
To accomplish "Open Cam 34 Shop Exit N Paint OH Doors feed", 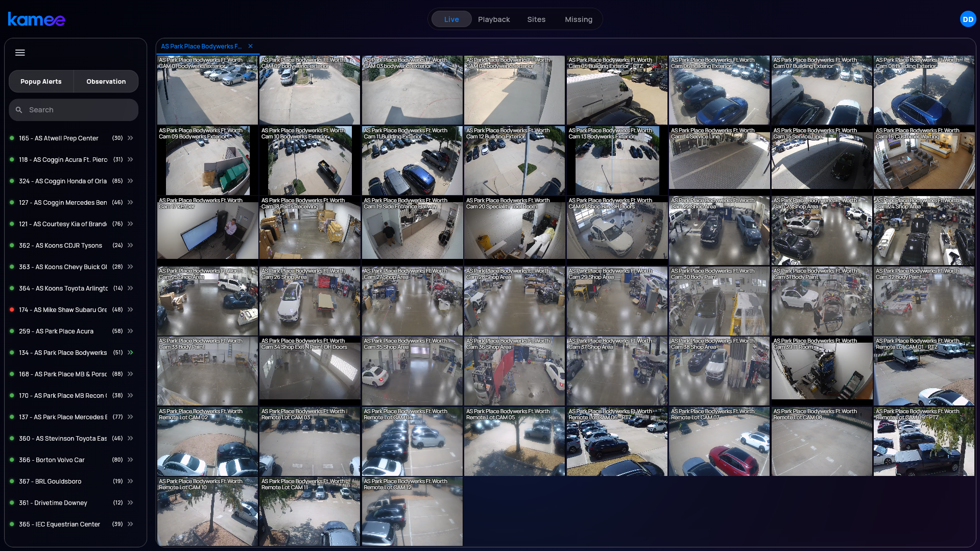I will point(309,371).
